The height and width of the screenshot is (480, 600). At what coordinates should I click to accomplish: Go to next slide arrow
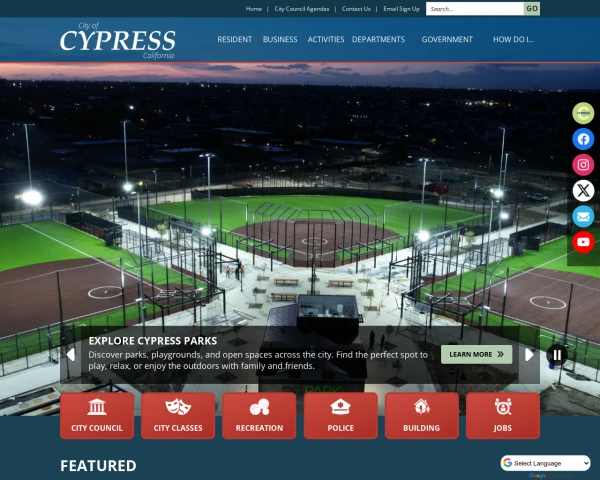click(529, 355)
